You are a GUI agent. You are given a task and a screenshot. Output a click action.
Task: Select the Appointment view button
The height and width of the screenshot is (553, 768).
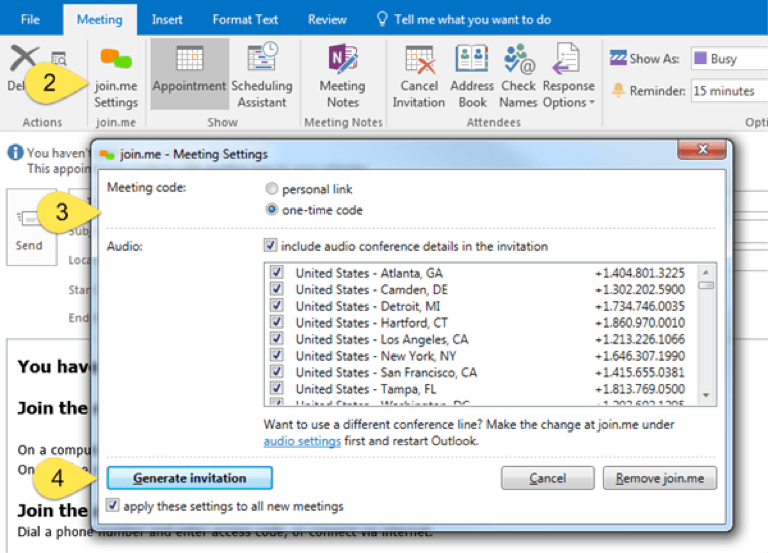coord(189,74)
